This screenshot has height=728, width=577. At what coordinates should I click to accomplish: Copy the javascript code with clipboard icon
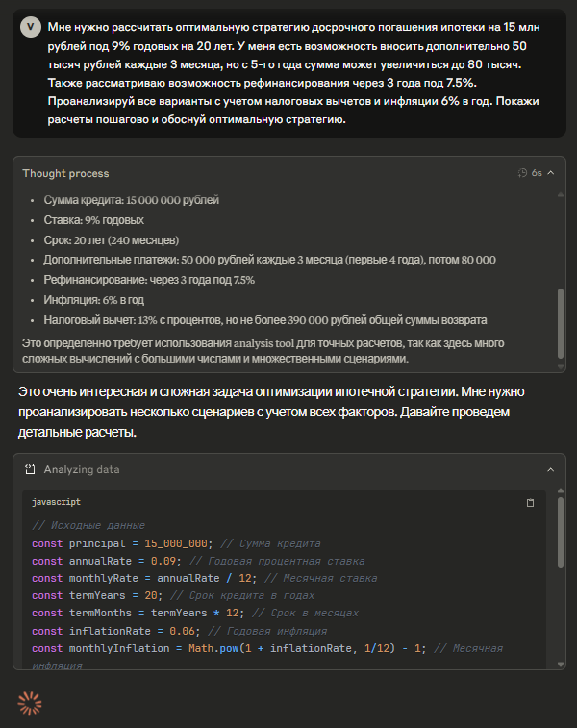(x=530, y=502)
